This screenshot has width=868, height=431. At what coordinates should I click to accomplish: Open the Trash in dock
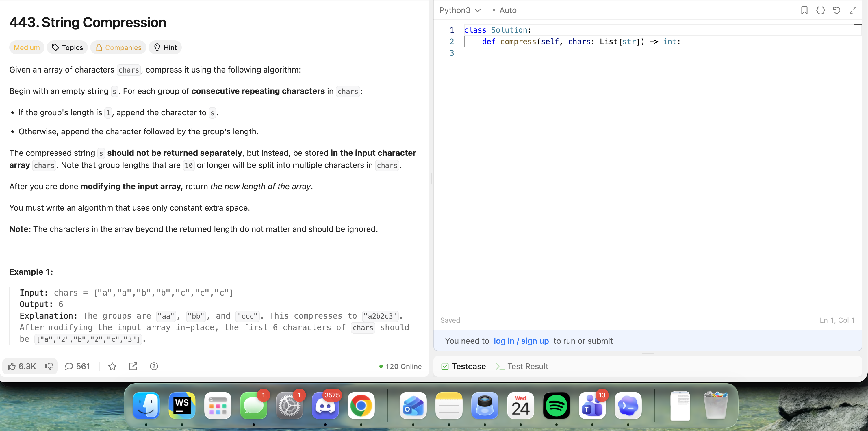716,405
